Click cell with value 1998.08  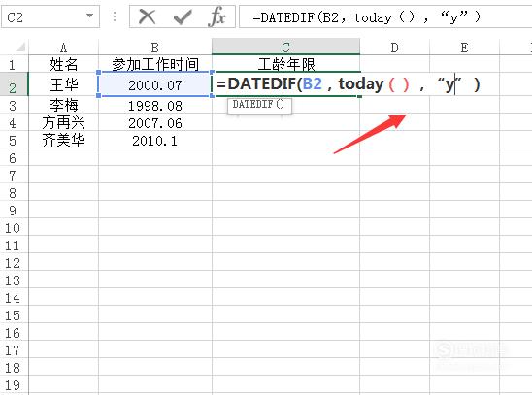155,106
